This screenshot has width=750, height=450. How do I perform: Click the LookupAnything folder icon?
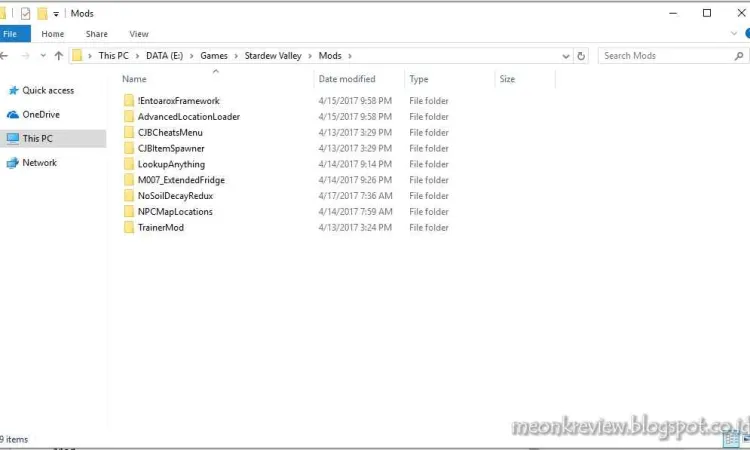(129, 164)
